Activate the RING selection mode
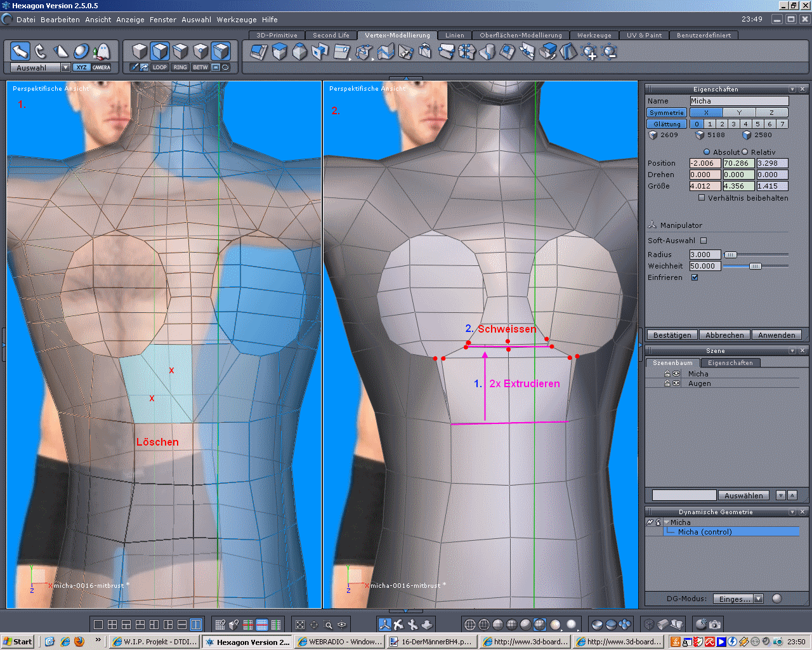The width and height of the screenshot is (812, 650). [x=180, y=67]
